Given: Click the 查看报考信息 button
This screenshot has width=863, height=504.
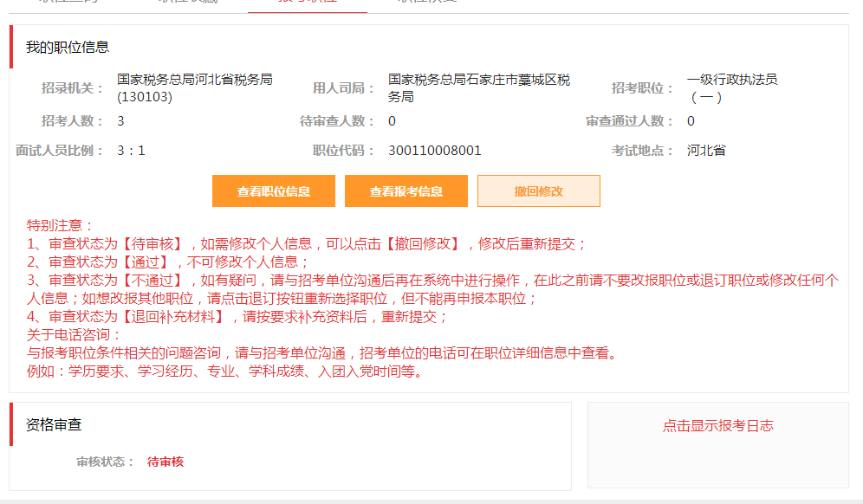Looking at the screenshot, I should 406,191.
